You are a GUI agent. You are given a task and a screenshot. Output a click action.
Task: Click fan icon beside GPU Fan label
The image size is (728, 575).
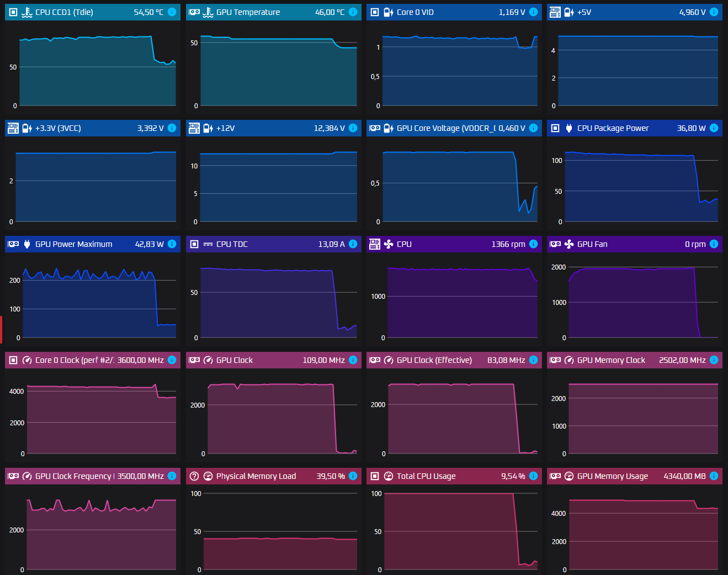[569, 244]
